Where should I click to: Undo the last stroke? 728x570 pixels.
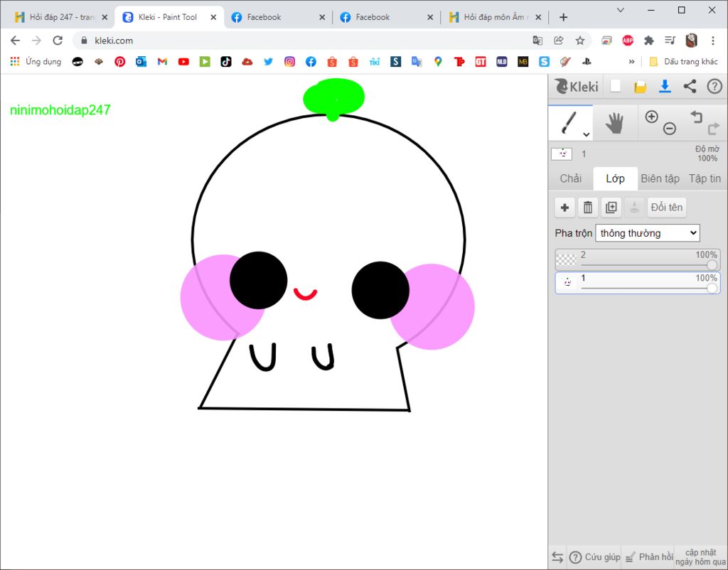point(696,117)
